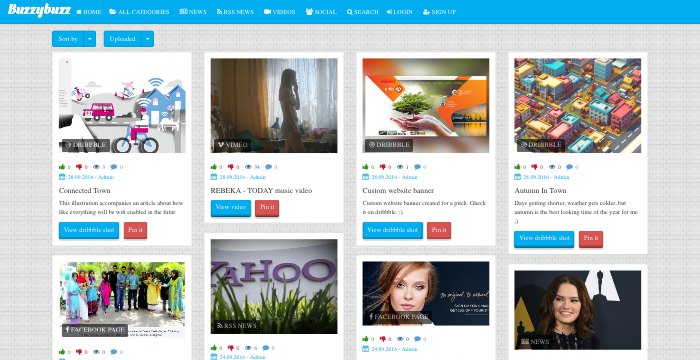Click thumbs-down icon on REBEKA video card
700x360 pixels.
[231, 167]
